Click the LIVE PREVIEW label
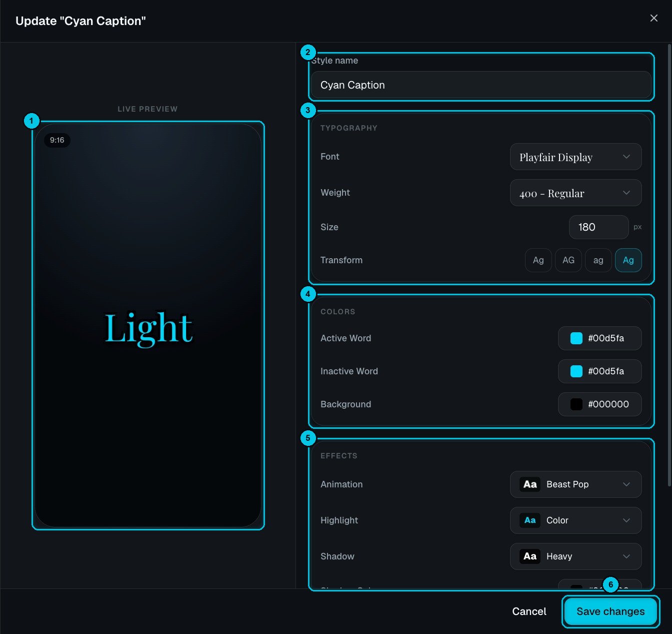Image resolution: width=672 pixels, height=634 pixels. tap(147, 109)
